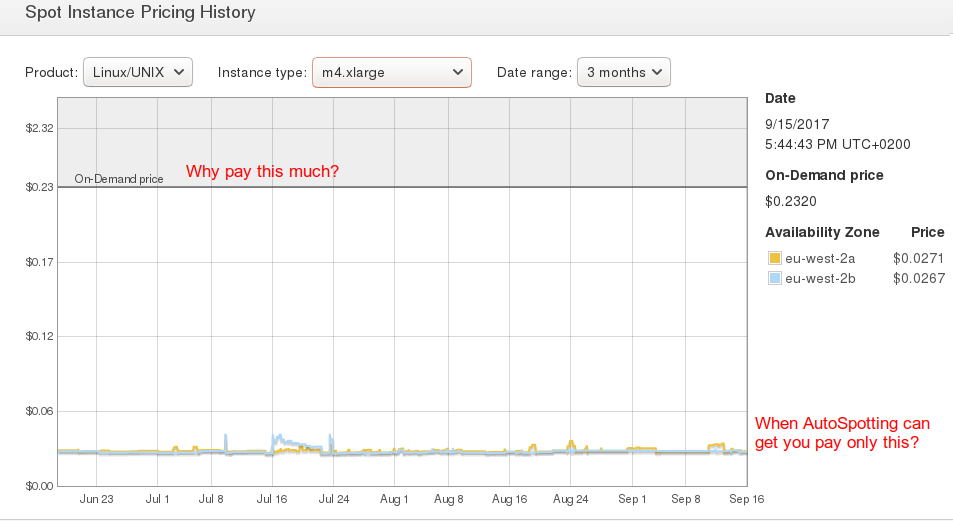Viewport: 953px width, 521px height.
Task: Click the eu-west-2b blue color swatch
Action: [x=774, y=278]
